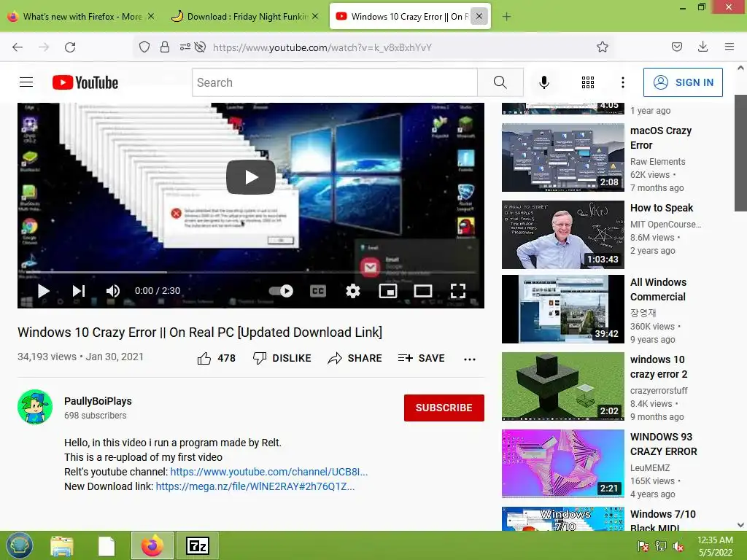Viewport: 747px width, 560px height.
Task: Go to the YouTube home logo
Action: click(85, 82)
